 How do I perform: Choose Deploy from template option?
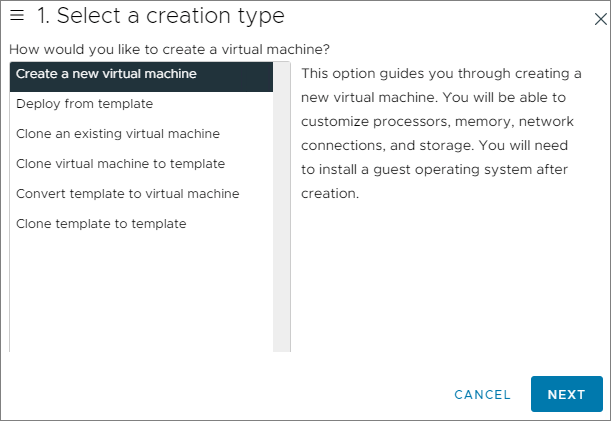tap(84, 104)
